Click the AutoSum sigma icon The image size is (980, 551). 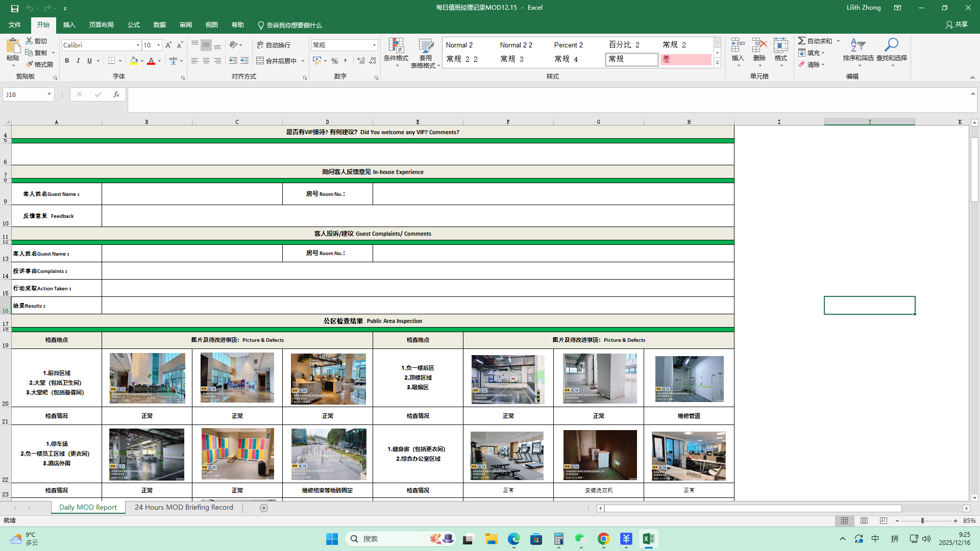click(802, 41)
